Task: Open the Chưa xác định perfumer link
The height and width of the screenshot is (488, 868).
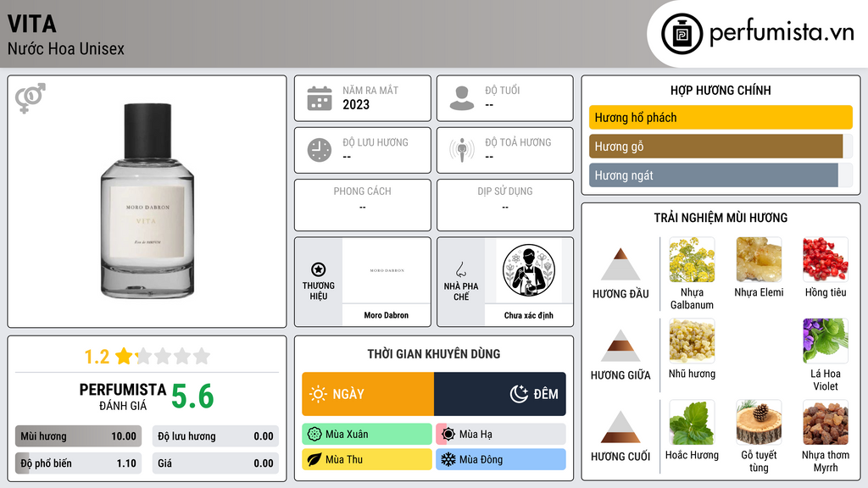Action: (x=529, y=315)
